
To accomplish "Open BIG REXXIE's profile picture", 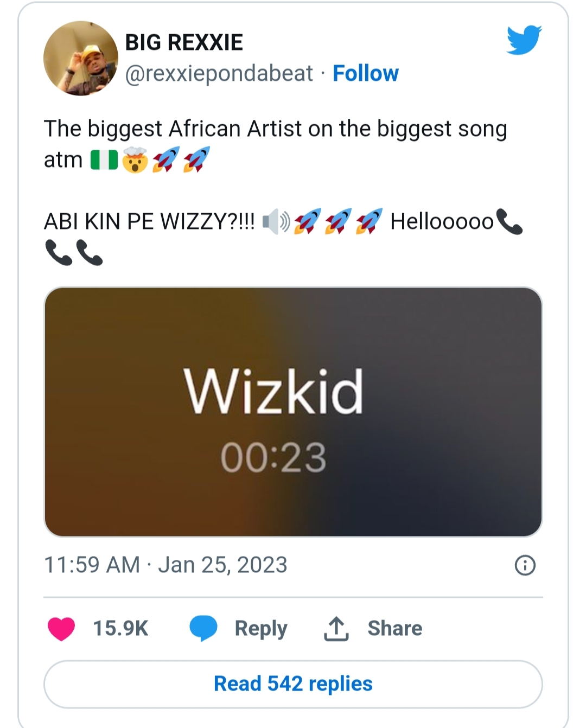I will click(81, 59).
